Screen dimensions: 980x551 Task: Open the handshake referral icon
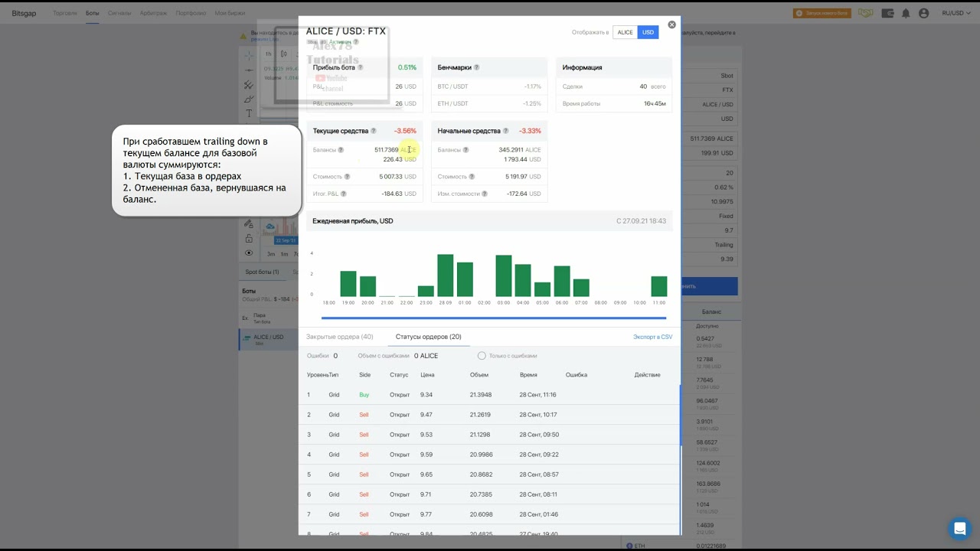click(x=866, y=13)
